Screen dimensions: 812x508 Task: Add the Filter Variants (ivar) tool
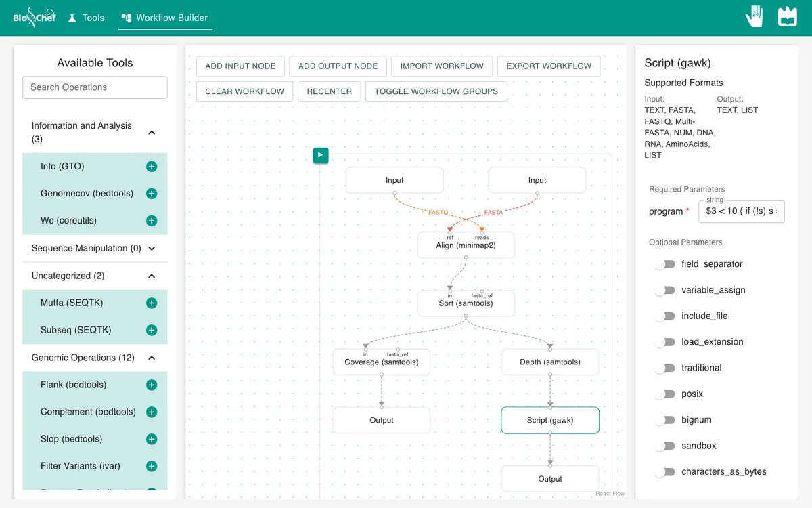click(152, 467)
